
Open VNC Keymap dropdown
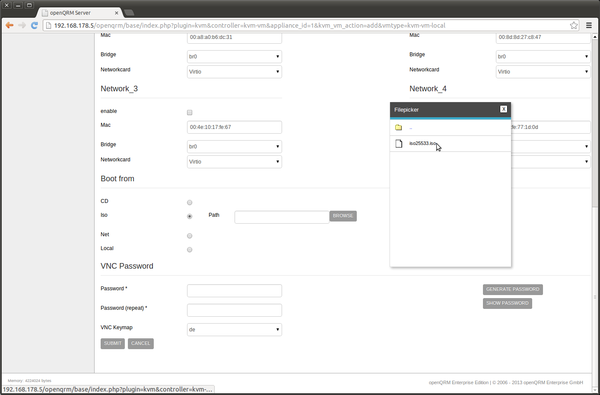234,330
